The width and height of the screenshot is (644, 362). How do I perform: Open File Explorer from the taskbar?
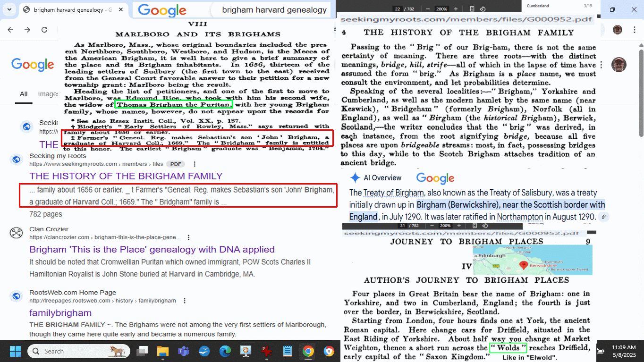[163, 351]
